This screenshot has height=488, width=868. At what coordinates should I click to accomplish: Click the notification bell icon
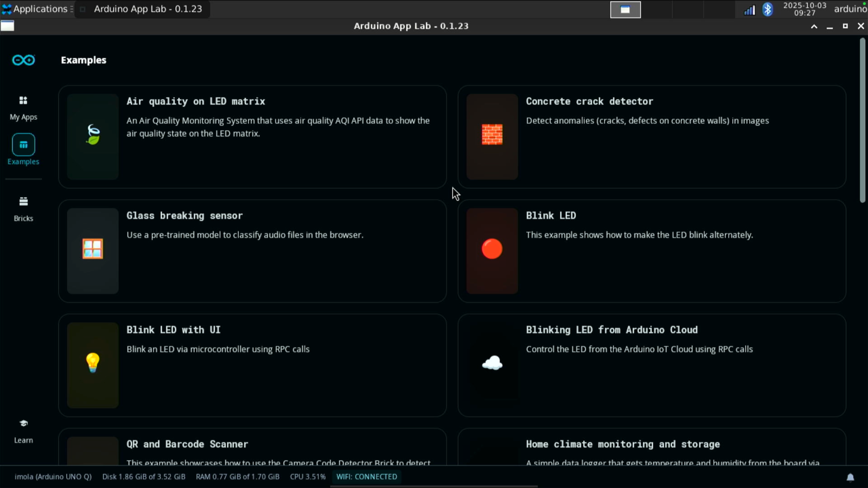tap(850, 477)
